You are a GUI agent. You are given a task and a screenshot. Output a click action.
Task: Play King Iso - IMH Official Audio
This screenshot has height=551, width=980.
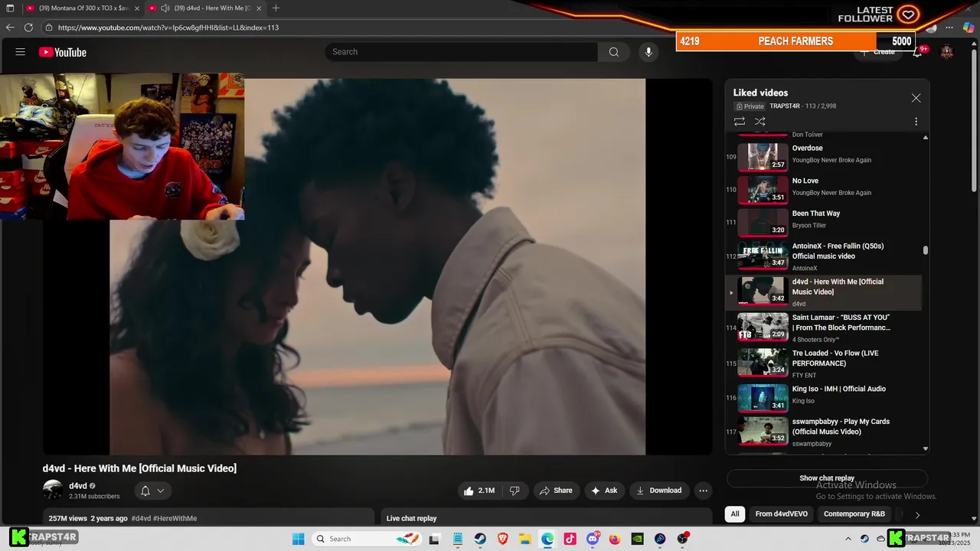pos(823,397)
